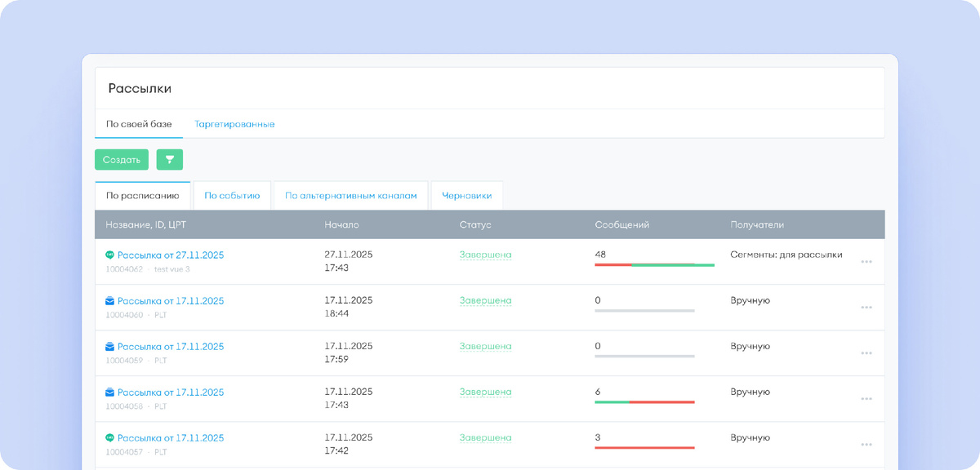
Task: Click 'Сегменты: для рассылки' recipients cell
Action: tap(786, 255)
